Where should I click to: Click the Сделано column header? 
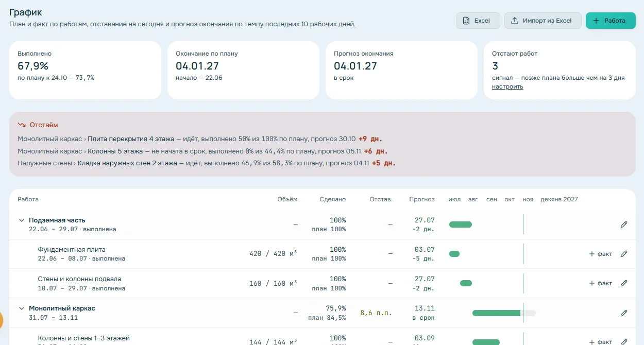click(x=333, y=199)
